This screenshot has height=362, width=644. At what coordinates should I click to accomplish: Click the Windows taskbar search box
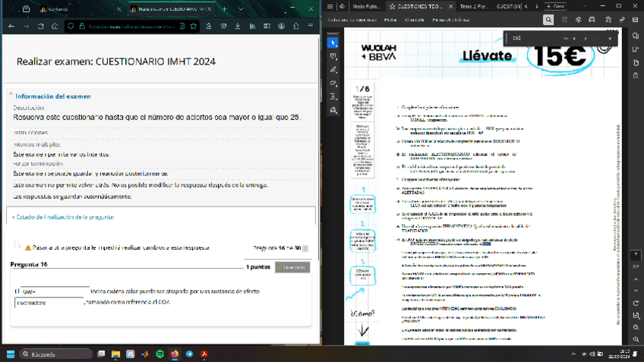click(55, 354)
